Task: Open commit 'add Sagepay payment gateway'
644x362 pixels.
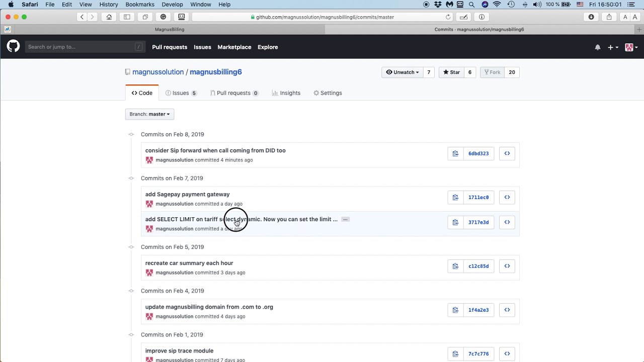Action: click(187, 194)
